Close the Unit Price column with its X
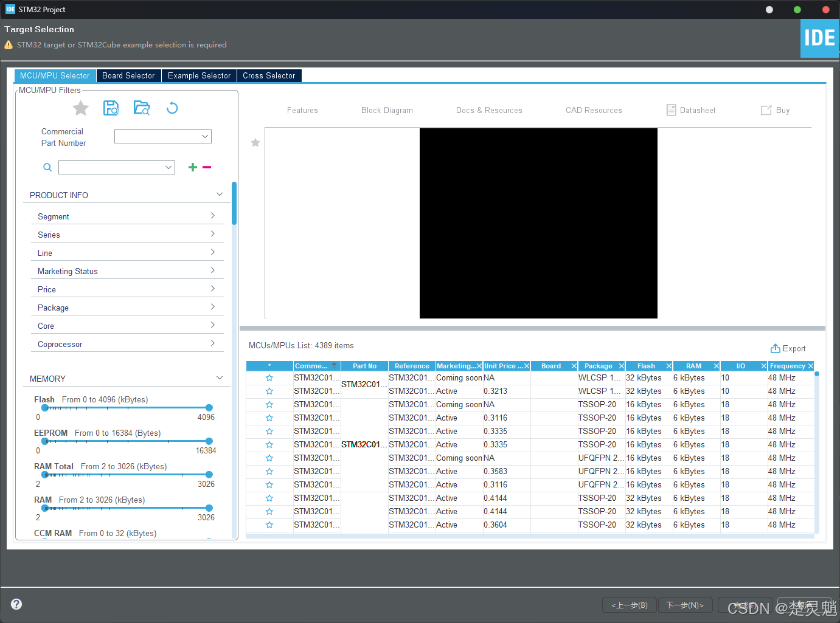 527,366
